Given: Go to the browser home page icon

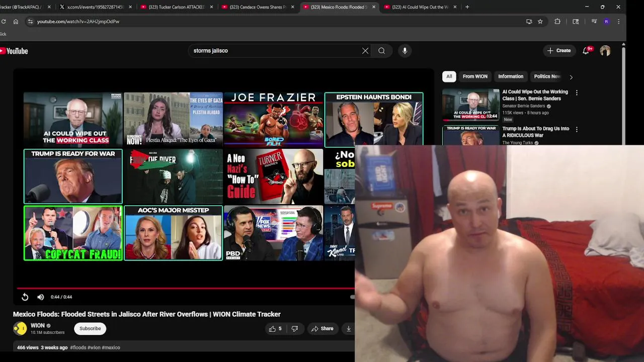Looking at the screenshot, I should tap(16, 22).
